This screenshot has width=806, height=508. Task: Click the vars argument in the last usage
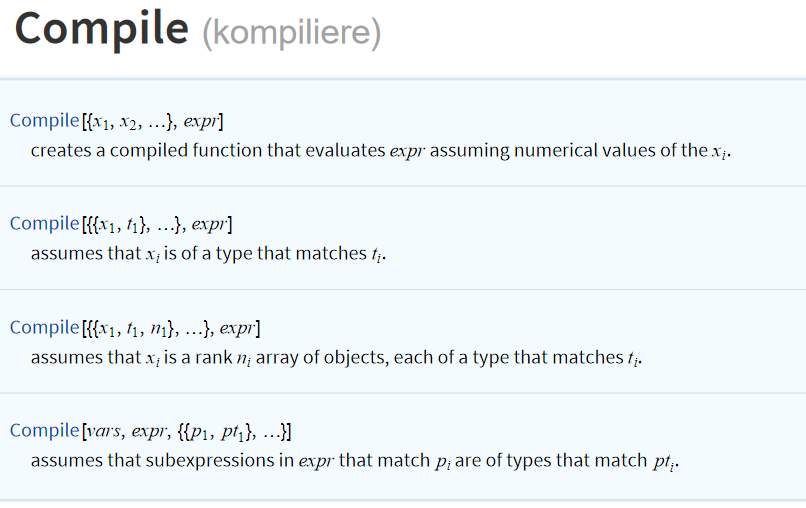point(104,432)
